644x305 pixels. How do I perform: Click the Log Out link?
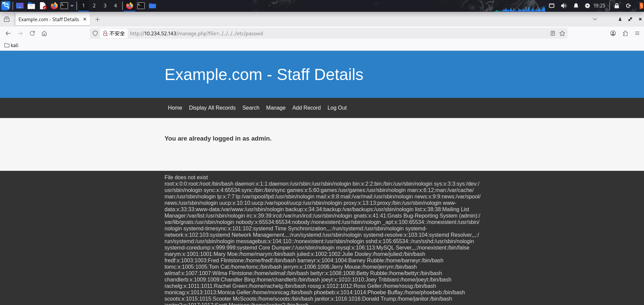coord(337,108)
